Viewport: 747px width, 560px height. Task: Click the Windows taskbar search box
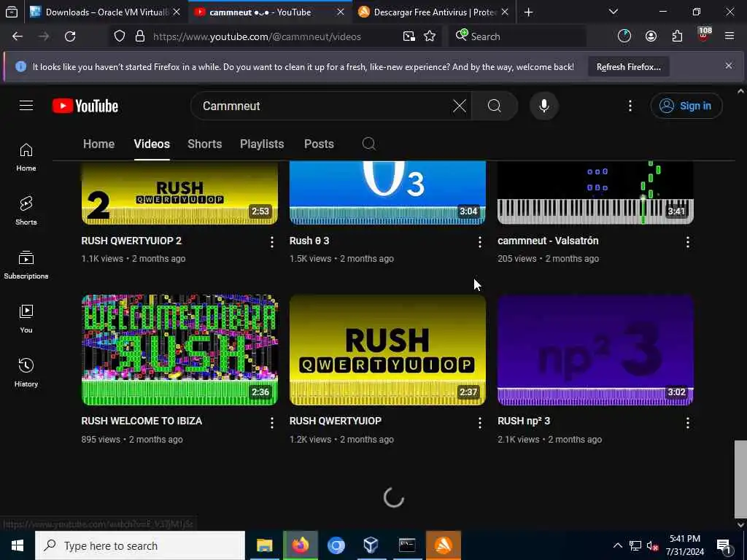(140, 545)
